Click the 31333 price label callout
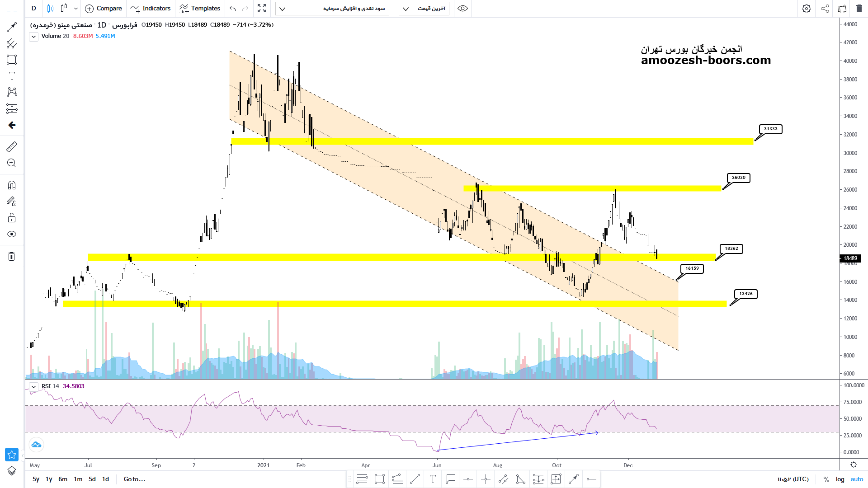The width and height of the screenshot is (868, 488). click(x=770, y=129)
